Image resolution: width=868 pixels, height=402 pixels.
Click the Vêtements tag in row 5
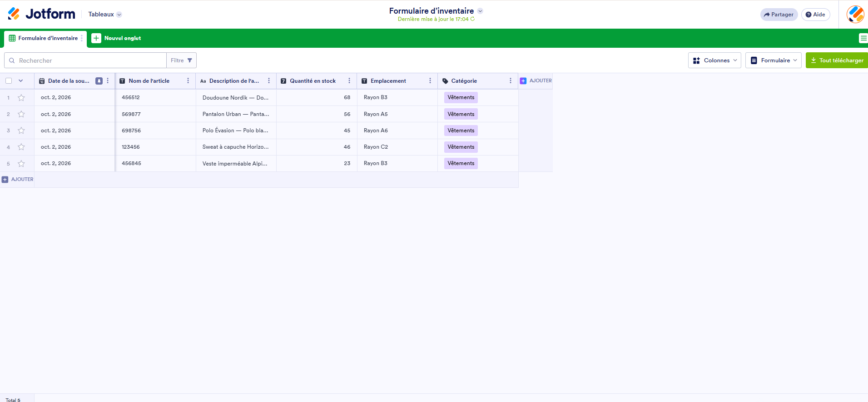coord(461,163)
